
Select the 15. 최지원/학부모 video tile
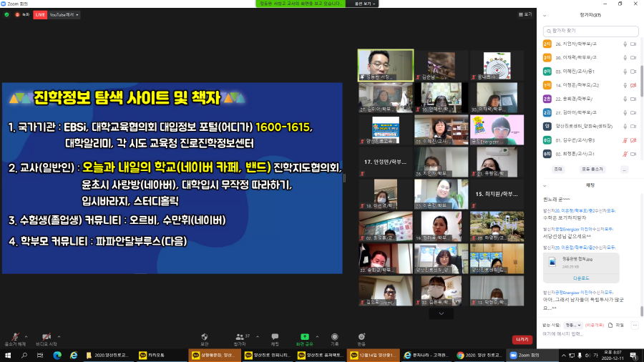pyautogui.click(x=497, y=194)
